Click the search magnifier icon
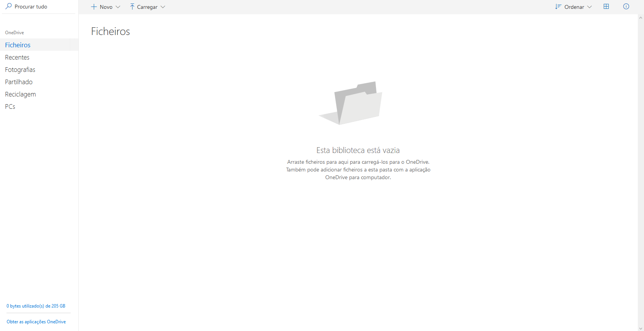644x331 pixels. (x=8, y=6)
